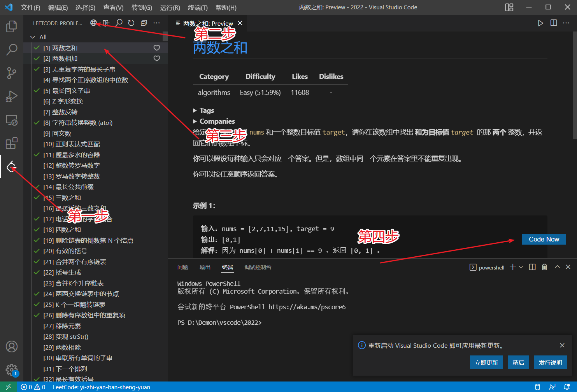Kill the terminal with trash icon
Image resolution: width=577 pixels, height=392 pixels.
pyautogui.click(x=544, y=267)
